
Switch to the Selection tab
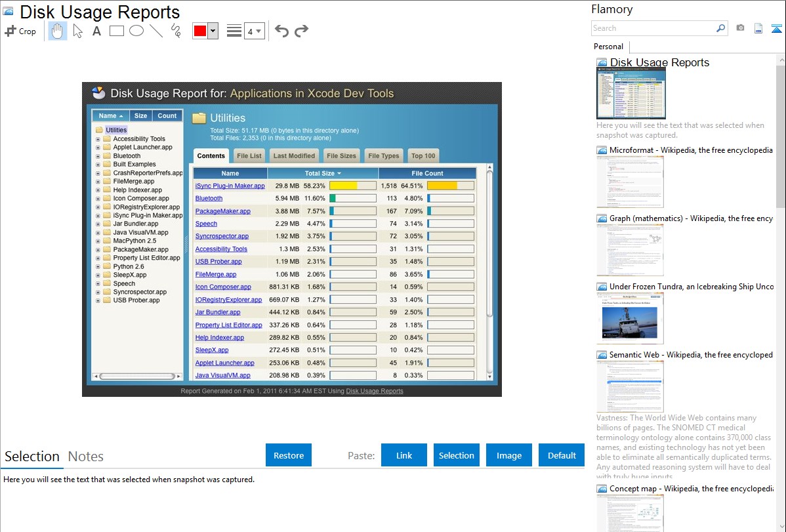click(32, 457)
